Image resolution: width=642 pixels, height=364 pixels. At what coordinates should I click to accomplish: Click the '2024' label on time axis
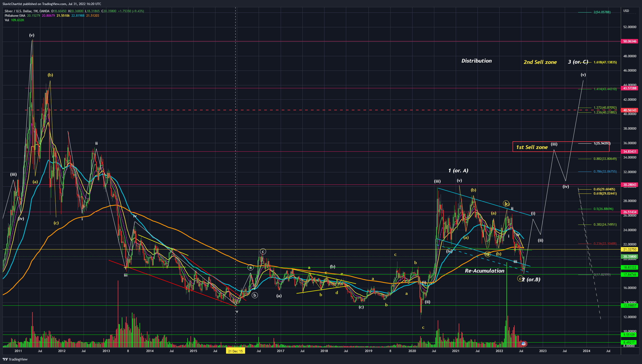click(x=586, y=351)
